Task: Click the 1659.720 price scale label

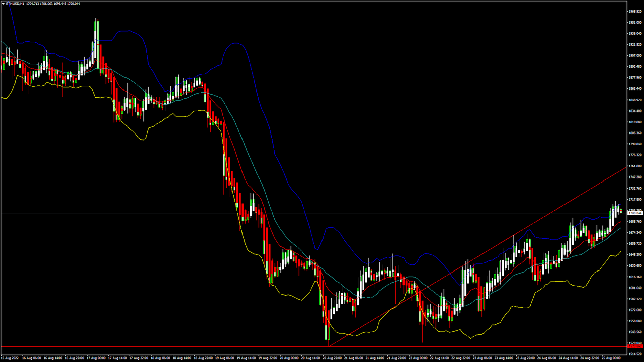Action: 635,243
